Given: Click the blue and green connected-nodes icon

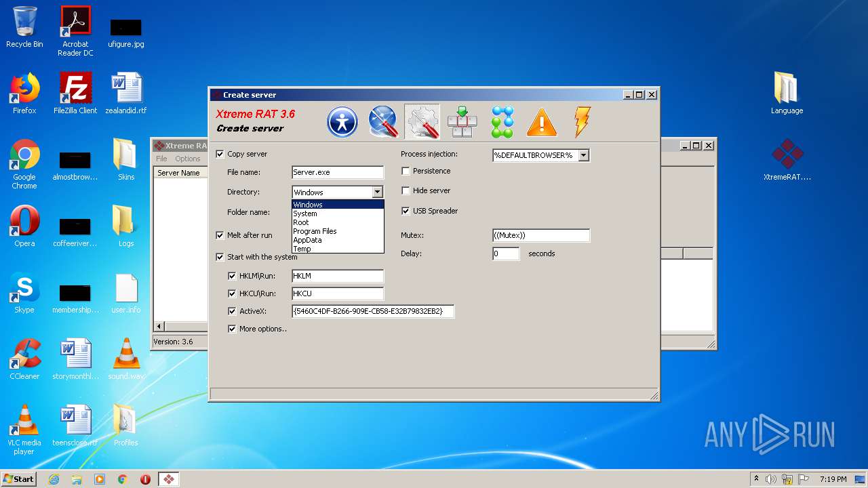Looking at the screenshot, I should click(x=502, y=122).
